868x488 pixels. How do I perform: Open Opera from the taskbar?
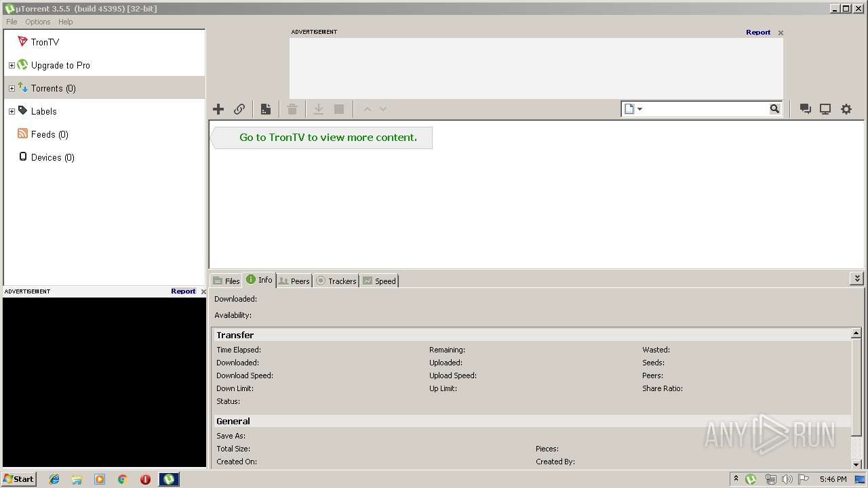pyautogui.click(x=145, y=479)
